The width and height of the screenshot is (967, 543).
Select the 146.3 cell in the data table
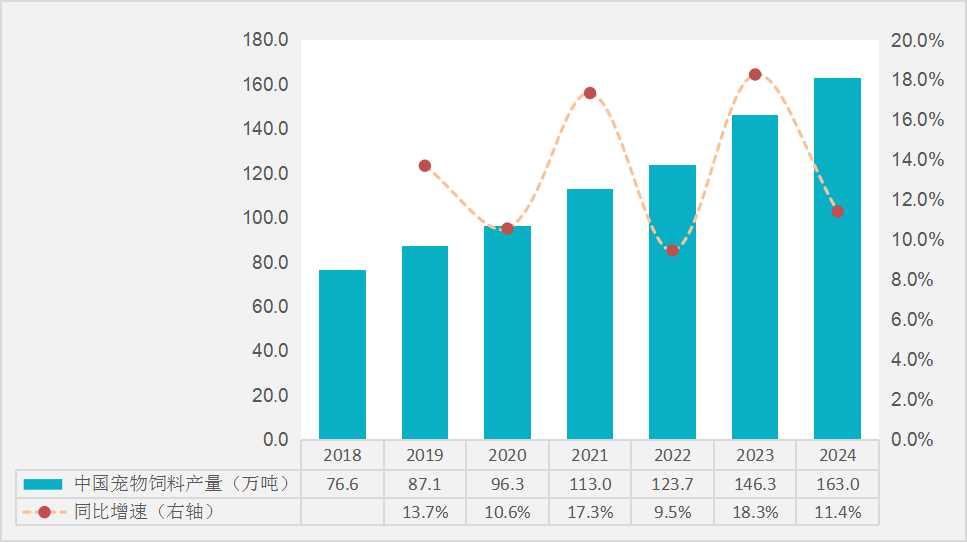pos(755,484)
